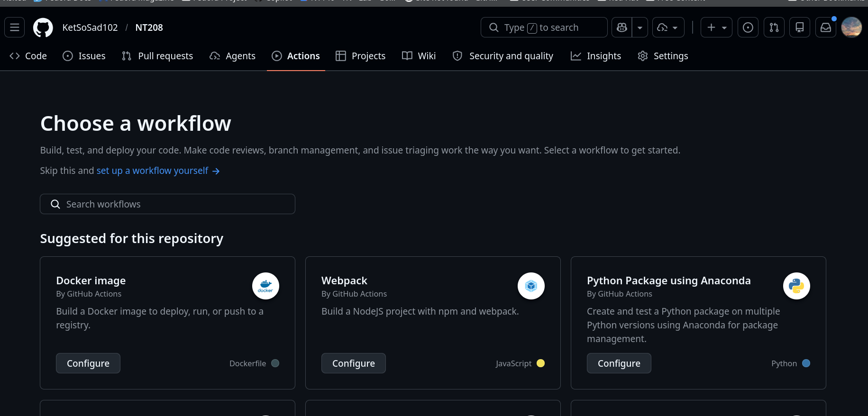Click the Docker image card title

(91, 280)
